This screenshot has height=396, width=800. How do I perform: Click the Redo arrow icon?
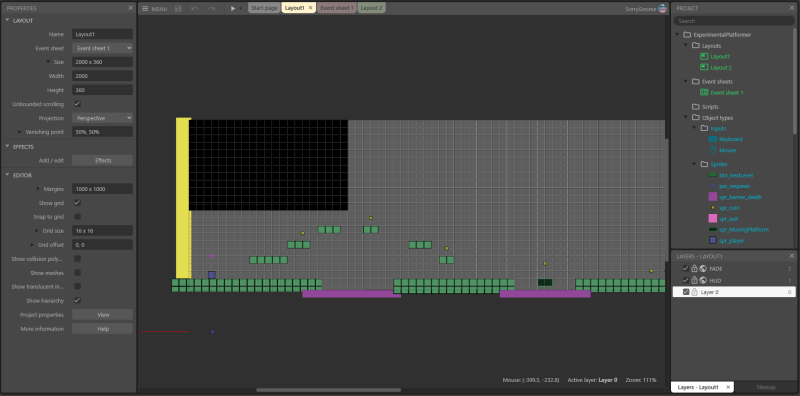(211, 9)
